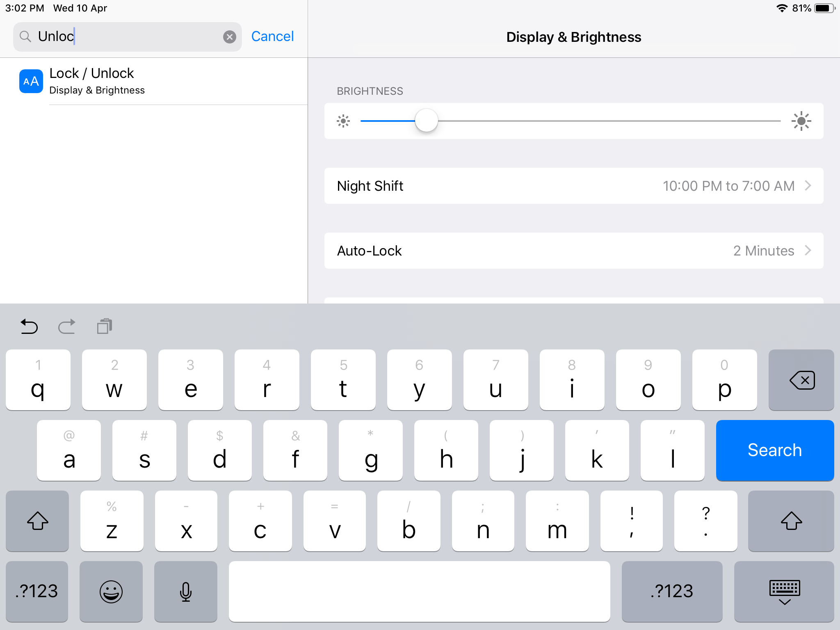
Task: Open the emoji keyboard
Action: (x=111, y=591)
